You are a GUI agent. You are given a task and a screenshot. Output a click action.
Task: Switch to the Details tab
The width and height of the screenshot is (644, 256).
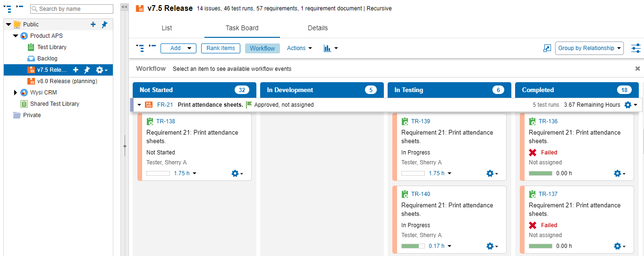[318, 28]
